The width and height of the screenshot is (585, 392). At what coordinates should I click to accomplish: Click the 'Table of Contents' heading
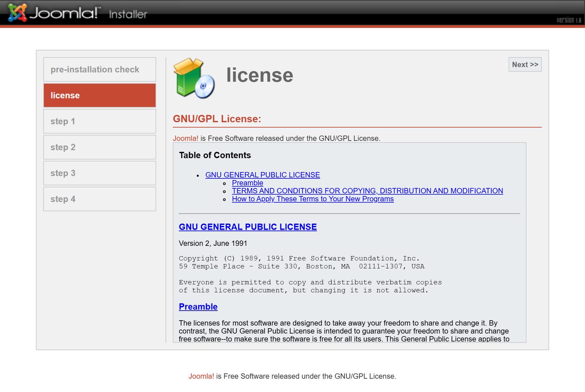(215, 155)
